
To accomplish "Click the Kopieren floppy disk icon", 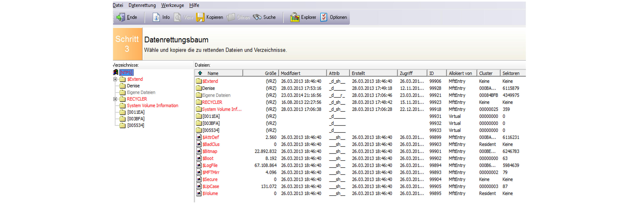I will pos(200,17).
